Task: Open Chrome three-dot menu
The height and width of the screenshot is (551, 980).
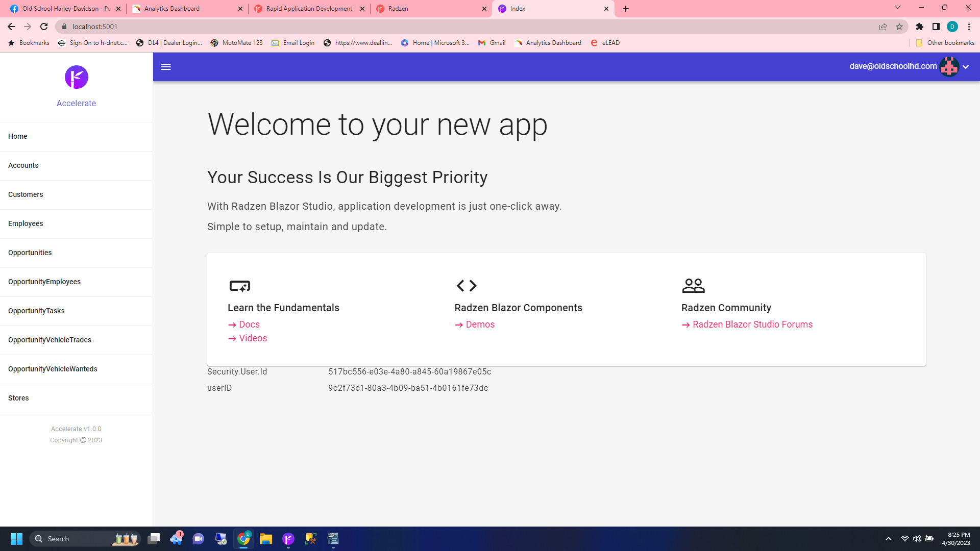Action: [x=969, y=27]
